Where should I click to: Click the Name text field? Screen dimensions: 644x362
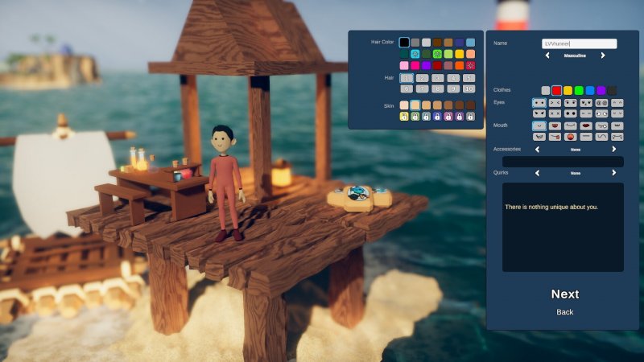coord(579,43)
